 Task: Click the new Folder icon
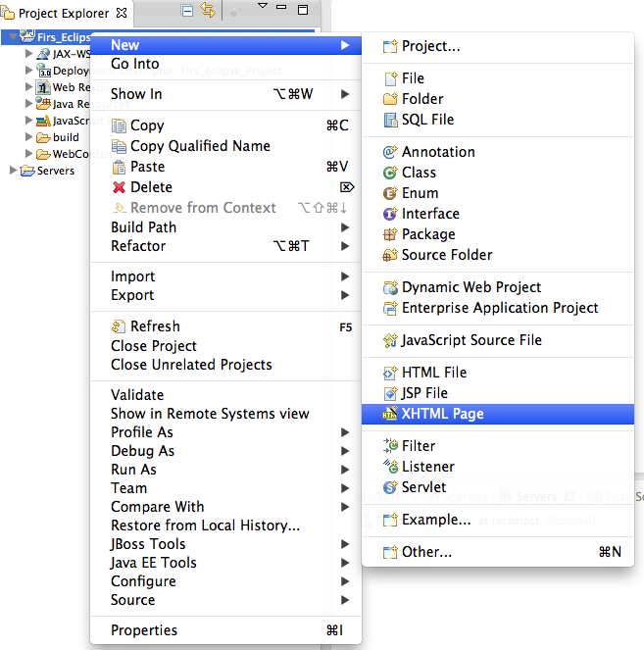pos(390,99)
